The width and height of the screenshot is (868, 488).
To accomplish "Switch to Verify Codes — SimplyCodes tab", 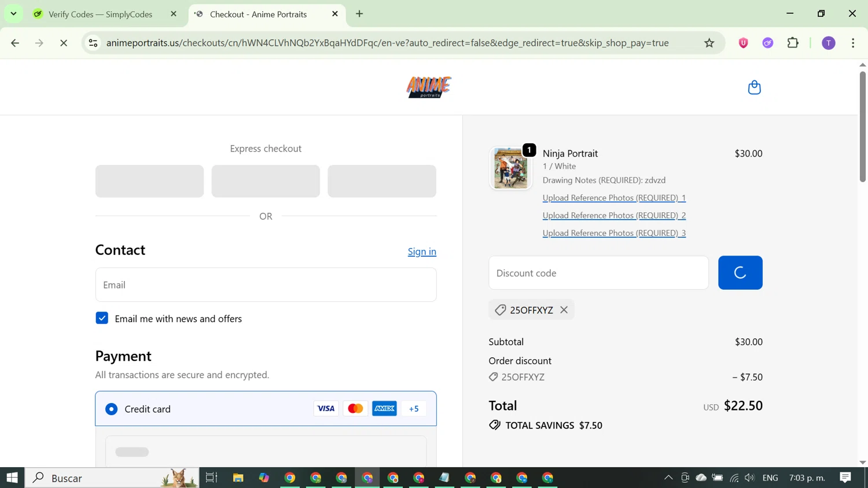I will pyautogui.click(x=100, y=14).
